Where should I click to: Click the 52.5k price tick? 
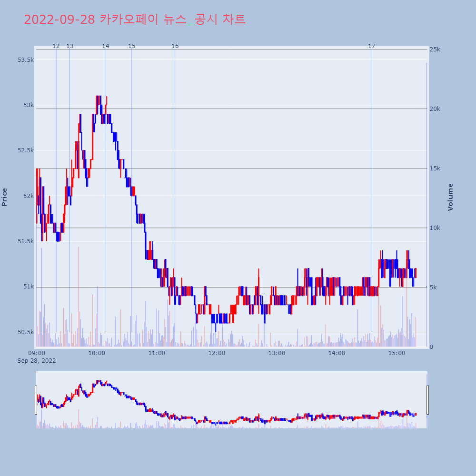(26, 150)
